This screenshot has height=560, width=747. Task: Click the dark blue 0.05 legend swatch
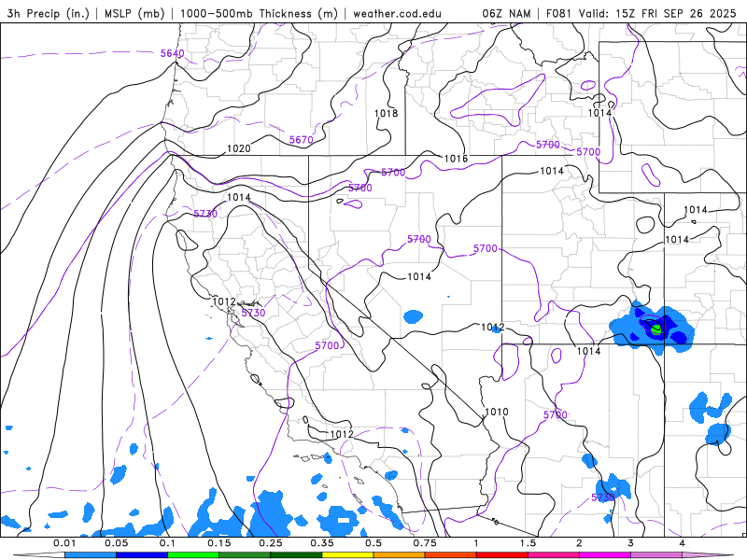(x=142, y=555)
